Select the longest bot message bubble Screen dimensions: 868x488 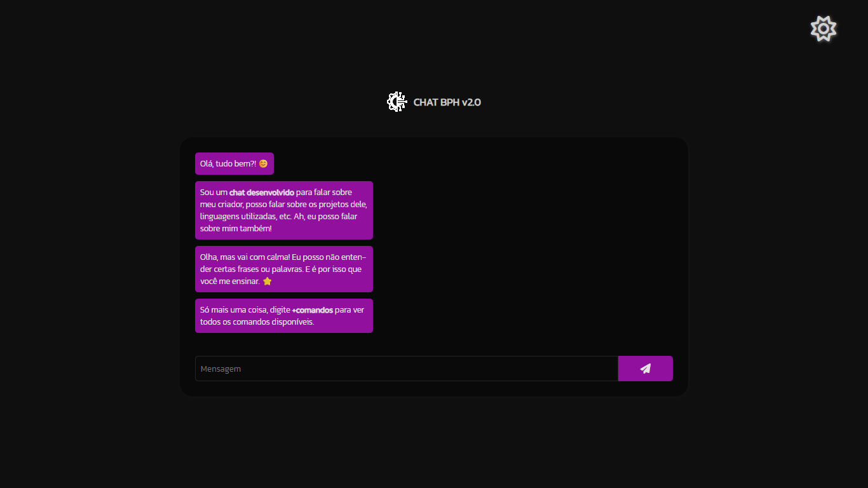(283, 210)
